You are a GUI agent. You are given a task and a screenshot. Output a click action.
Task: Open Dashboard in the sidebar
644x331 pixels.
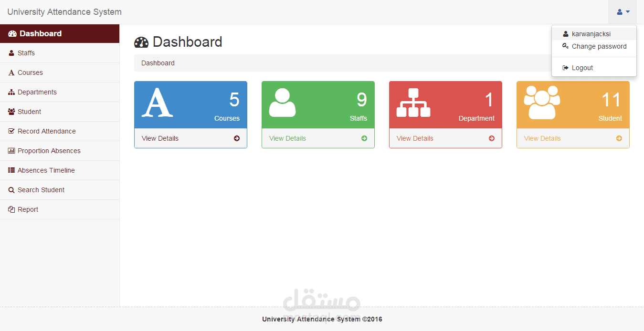(60, 33)
